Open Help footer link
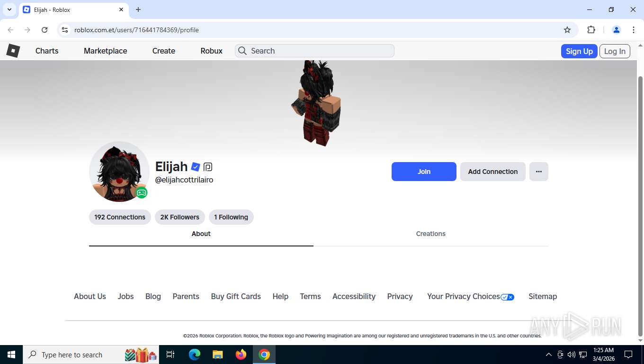Viewport: 644px width, 364px height. click(280, 297)
